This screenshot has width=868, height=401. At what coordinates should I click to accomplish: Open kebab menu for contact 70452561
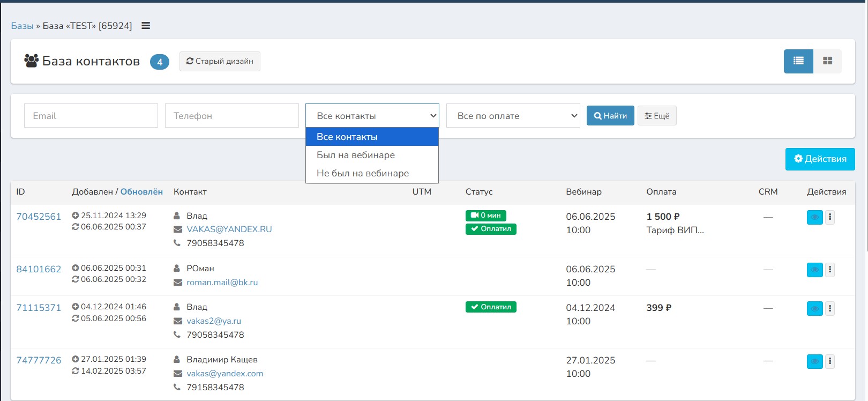[830, 217]
